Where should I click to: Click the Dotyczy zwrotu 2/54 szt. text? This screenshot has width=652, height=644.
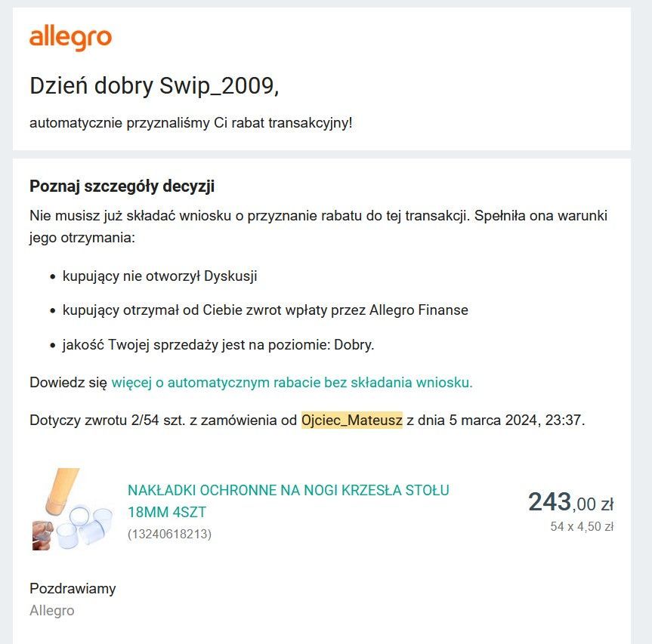[x=107, y=420]
